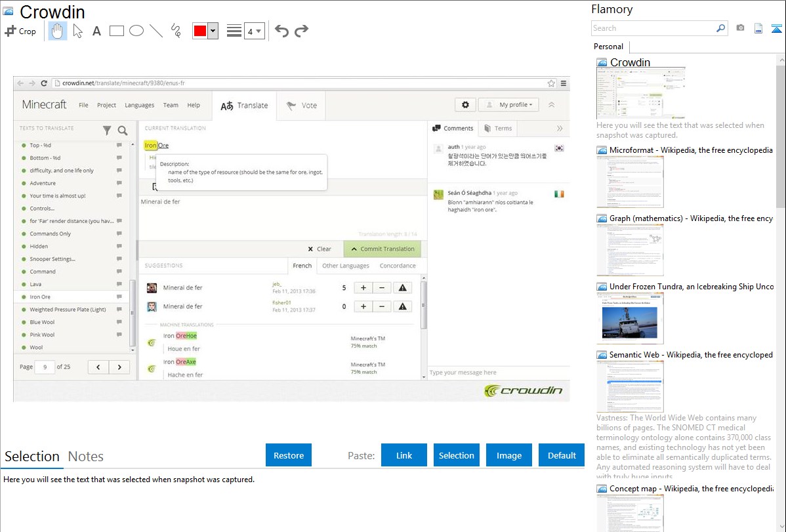Open the line width dropdown showing 4
The height and width of the screenshot is (532, 786).
(254, 31)
